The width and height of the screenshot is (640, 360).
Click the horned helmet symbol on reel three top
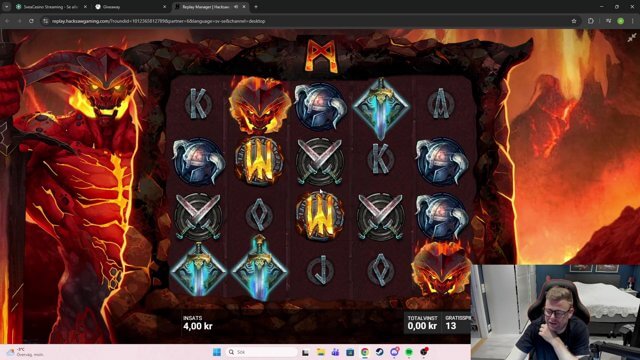[x=320, y=107]
